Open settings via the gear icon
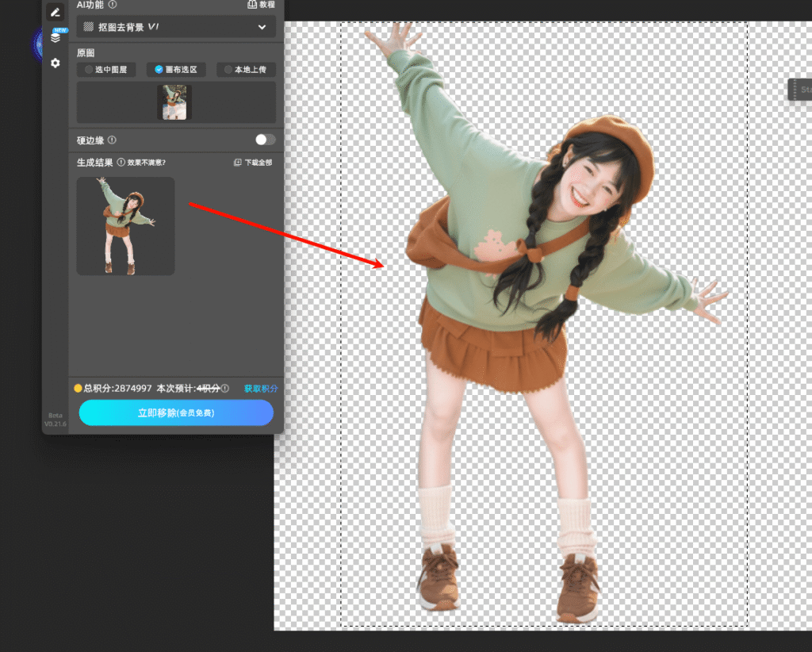812x652 pixels. pos(55,63)
